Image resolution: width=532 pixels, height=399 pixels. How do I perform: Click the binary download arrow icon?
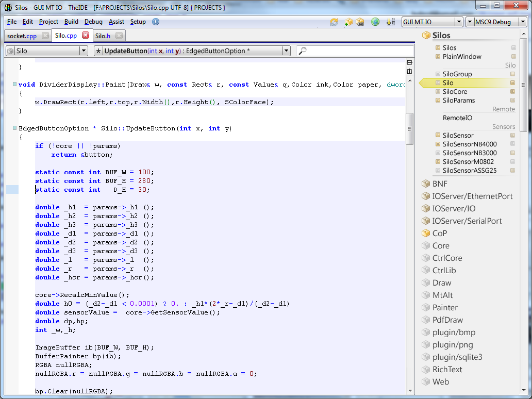[390, 22]
